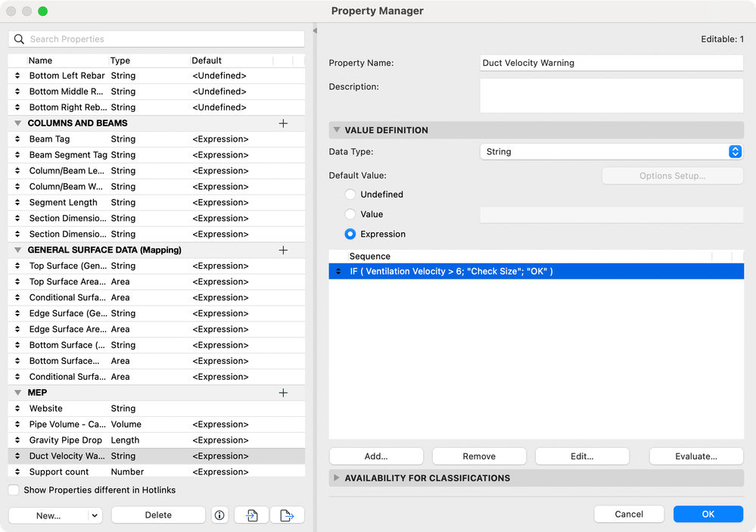Select the Top Surface (Gen... String row

[157, 266]
